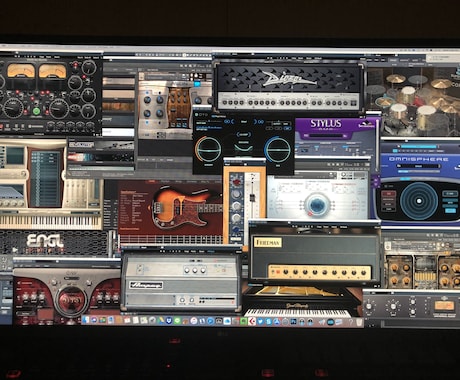Click the Omnisphere central orb
The width and height of the screenshot is (460, 380).
pos(419,201)
